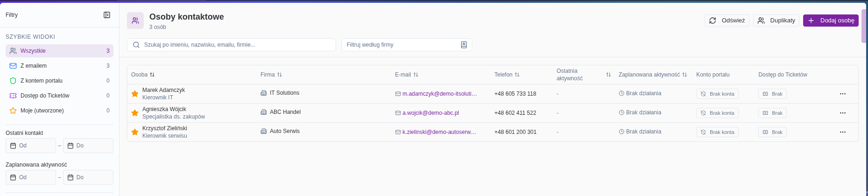
Task: Open email link m.adamczyk@demo-itsoluti…
Action: click(x=440, y=94)
